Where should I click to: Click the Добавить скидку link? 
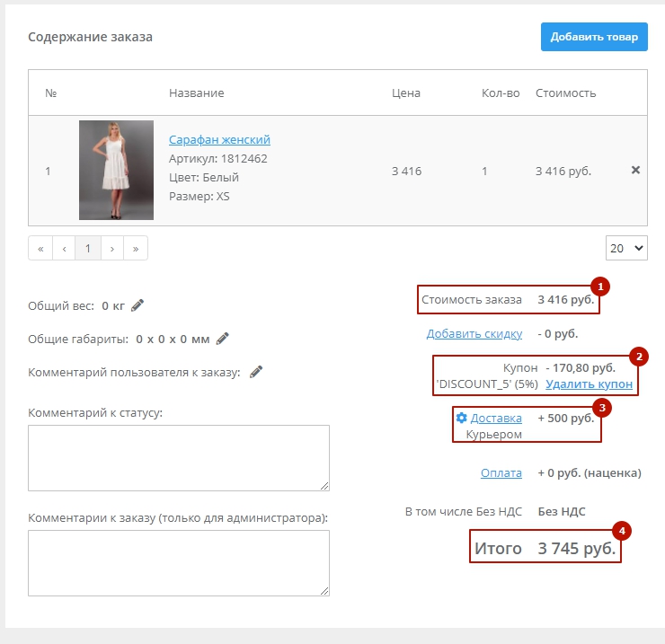(474, 334)
